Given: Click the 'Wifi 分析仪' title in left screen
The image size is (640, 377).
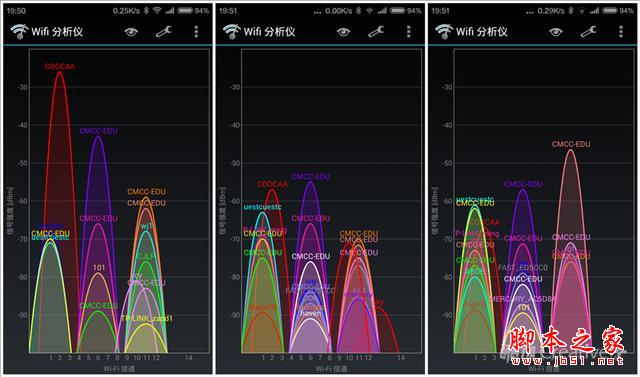Looking at the screenshot, I should pos(57,32).
